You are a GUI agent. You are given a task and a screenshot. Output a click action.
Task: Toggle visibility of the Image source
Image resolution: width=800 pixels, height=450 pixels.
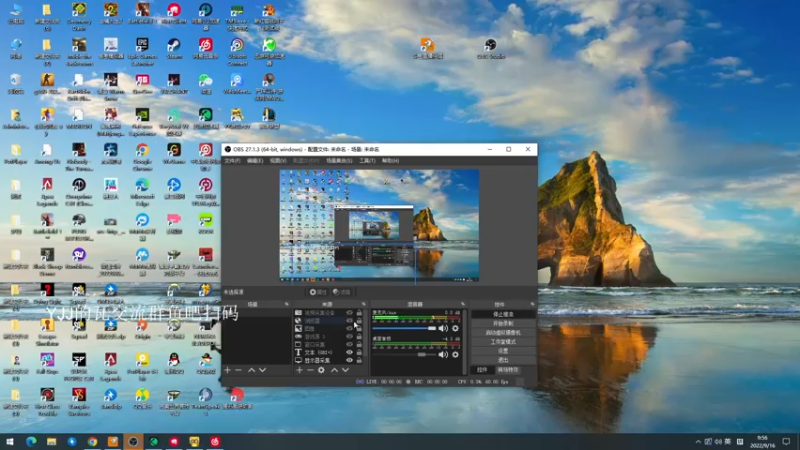point(349,329)
